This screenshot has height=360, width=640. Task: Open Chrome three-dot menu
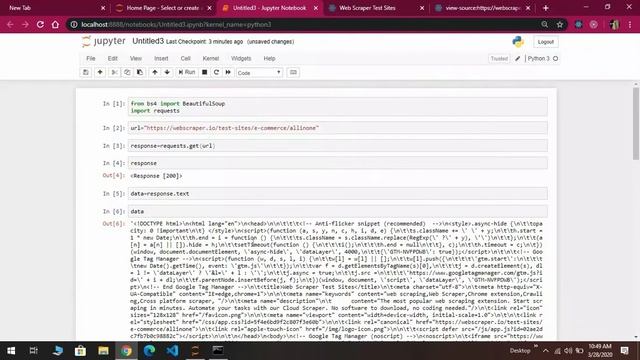(x=630, y=24)
